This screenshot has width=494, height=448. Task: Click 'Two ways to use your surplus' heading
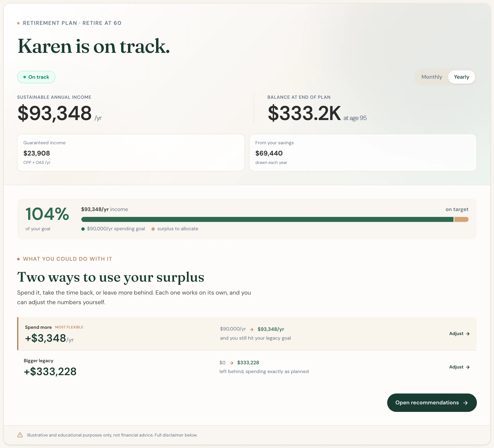coord(111,277)
